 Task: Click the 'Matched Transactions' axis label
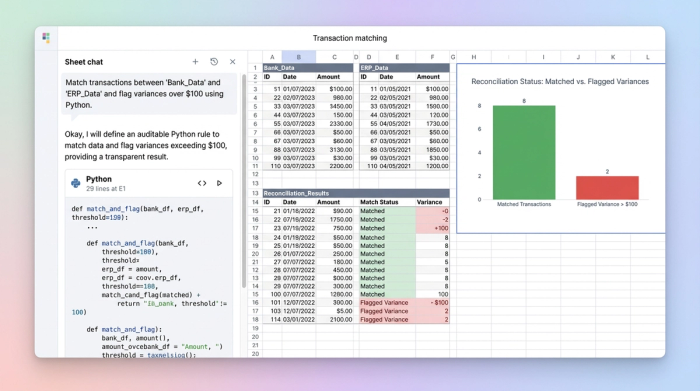524,204
